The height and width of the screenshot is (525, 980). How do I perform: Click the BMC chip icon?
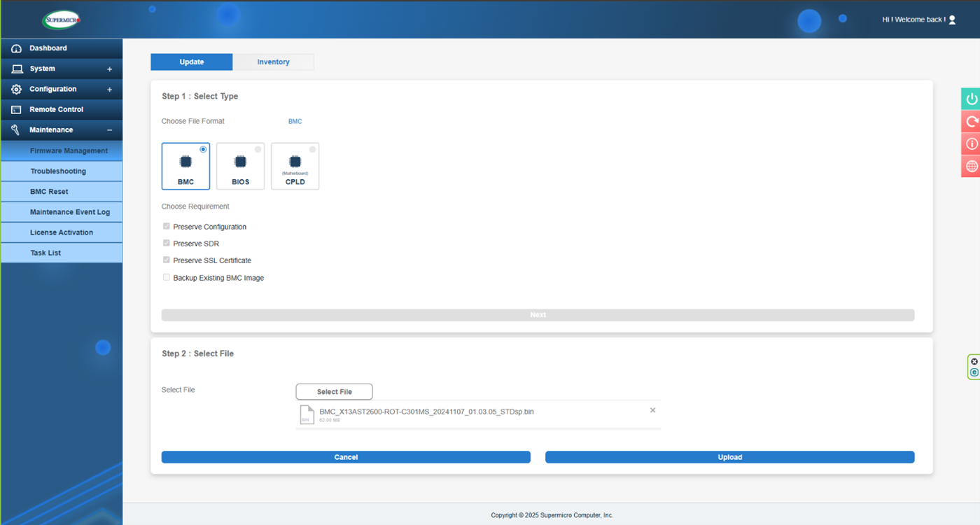pyautogui.click(x=185, y=162)
